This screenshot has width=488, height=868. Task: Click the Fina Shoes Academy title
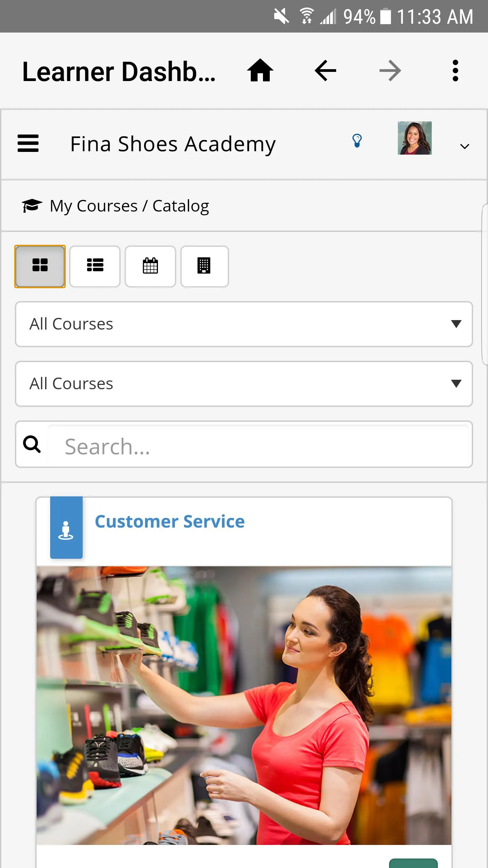click(173, 144)
